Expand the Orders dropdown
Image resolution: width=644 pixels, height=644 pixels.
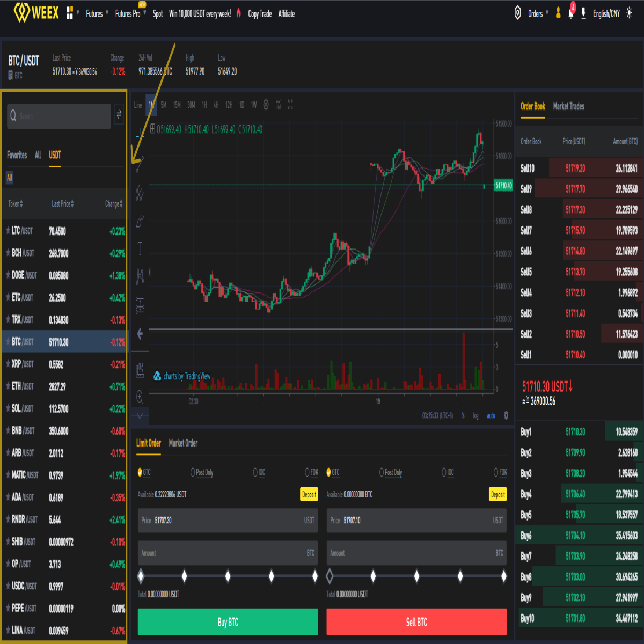[538, 13]
